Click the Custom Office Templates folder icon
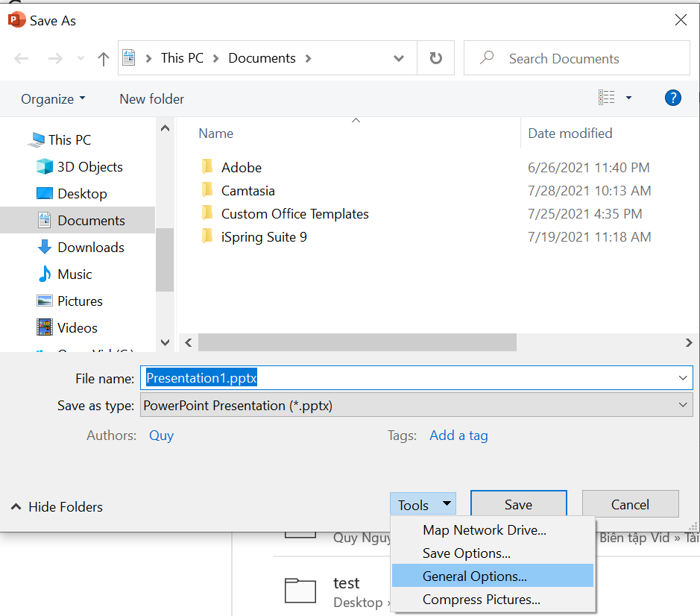Screen dimensions: 700x616 click(207, 213)
